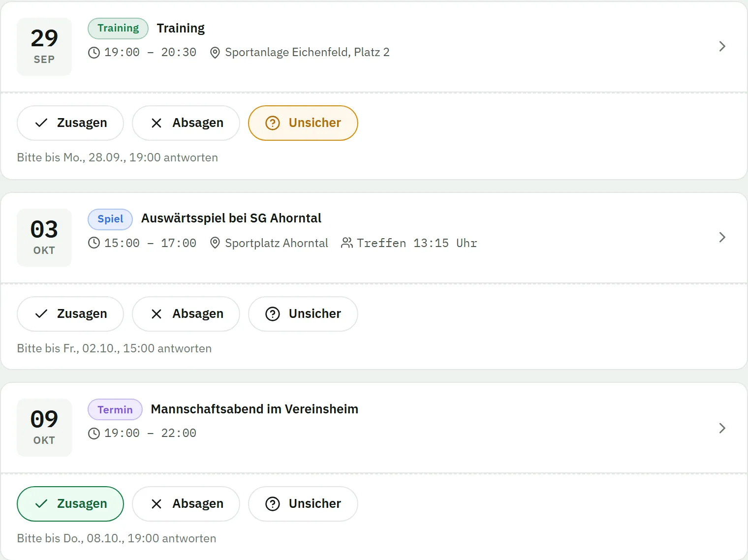The image size is (748, 560).
Task: Expand the SG Ahorntal game with its chevron
Action: (x=722, y=237)
